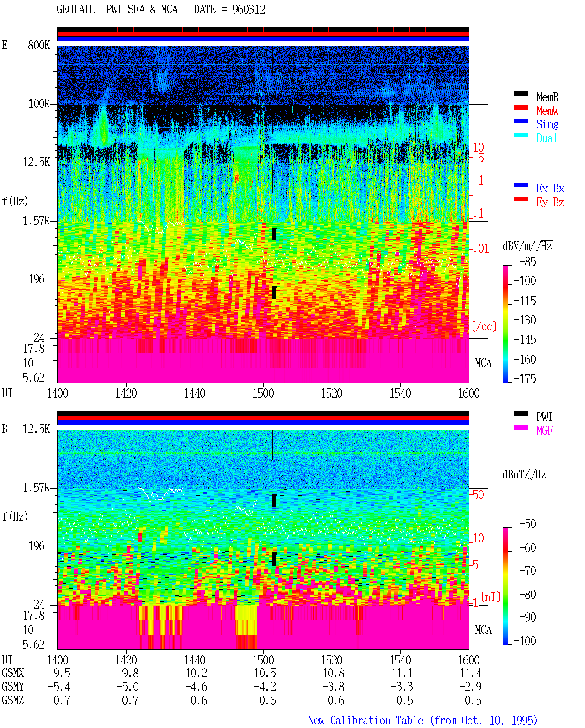This screenshot has height=728, width=585.
Task: Click the -130 color scale label
Action: click(525, 320)
